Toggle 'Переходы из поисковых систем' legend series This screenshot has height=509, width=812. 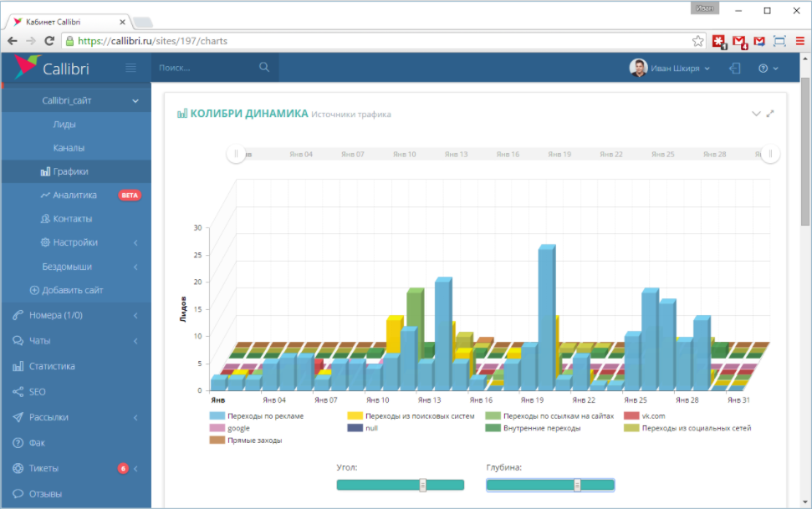(411, 415)
